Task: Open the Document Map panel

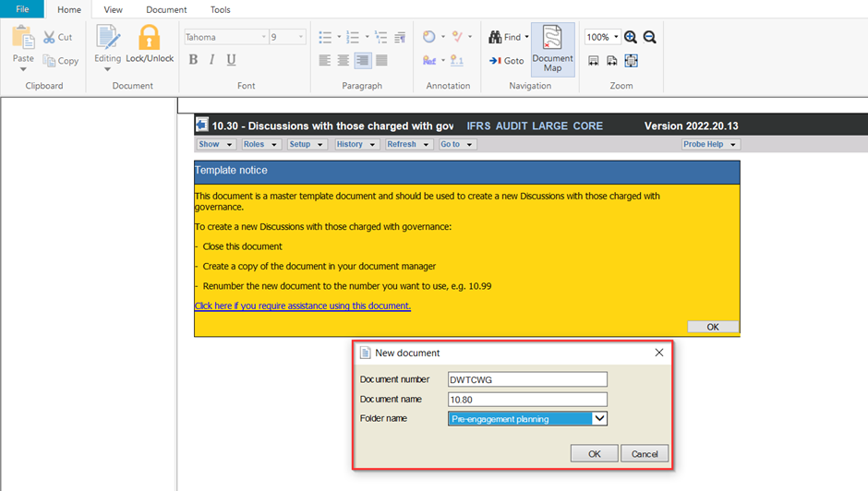Action: pyautogui.click(x=552, y=49)
